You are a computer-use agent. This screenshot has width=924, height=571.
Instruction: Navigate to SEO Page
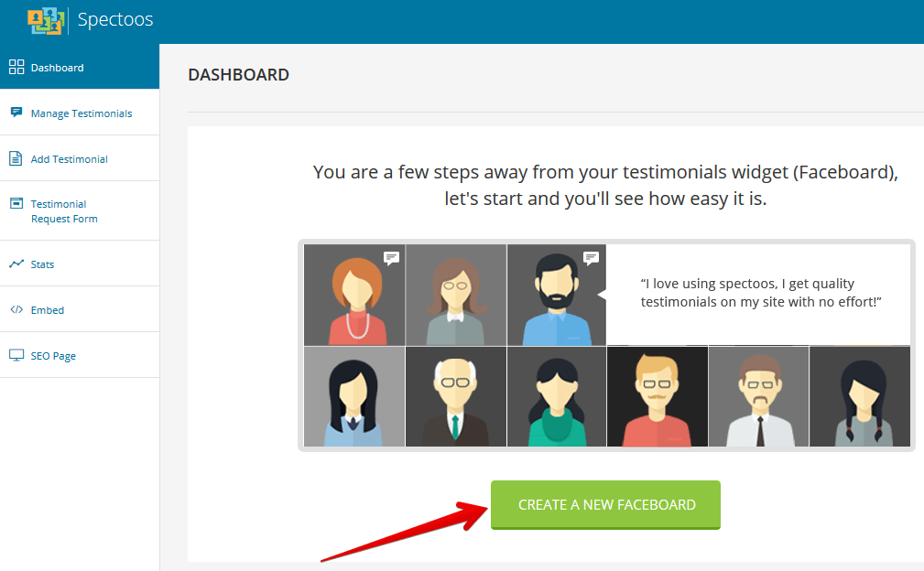[80, 355]
